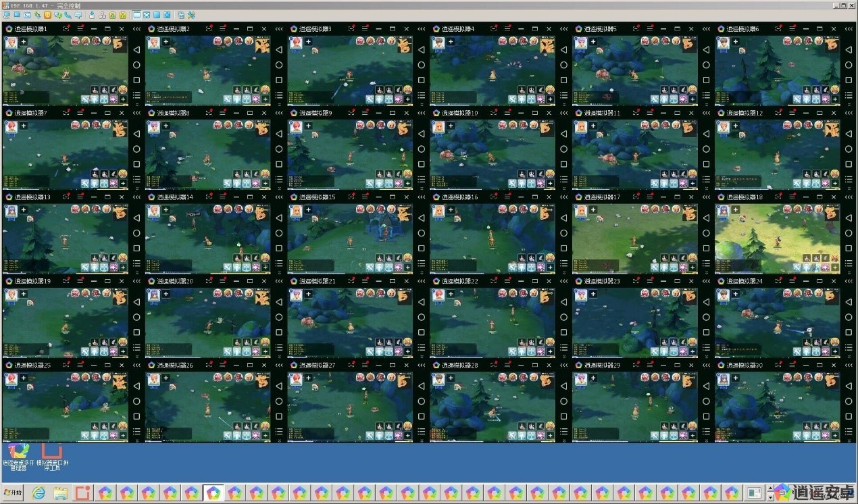Screen dimensions: 858x504
Task: Click the 逍遥模拟器30 window title
Action: coord(746,366)
